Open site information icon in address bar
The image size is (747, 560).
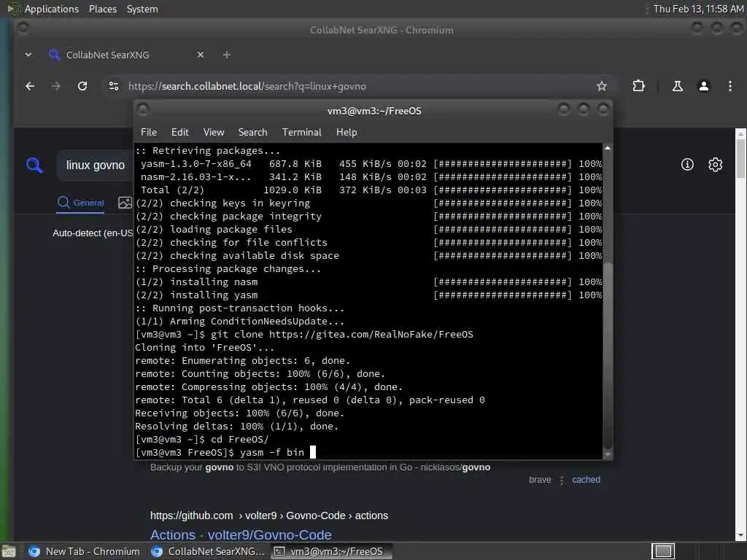click(x=114, y=86)
